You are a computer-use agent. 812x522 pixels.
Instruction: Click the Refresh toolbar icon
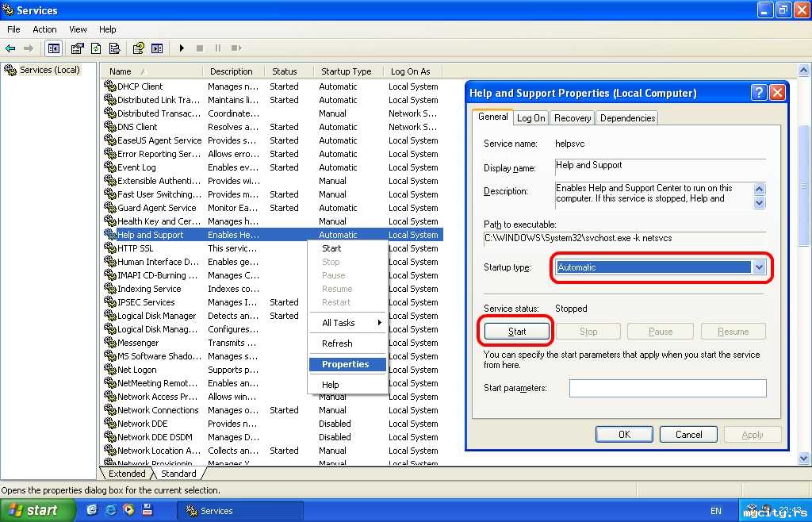[x=96, y=48]
